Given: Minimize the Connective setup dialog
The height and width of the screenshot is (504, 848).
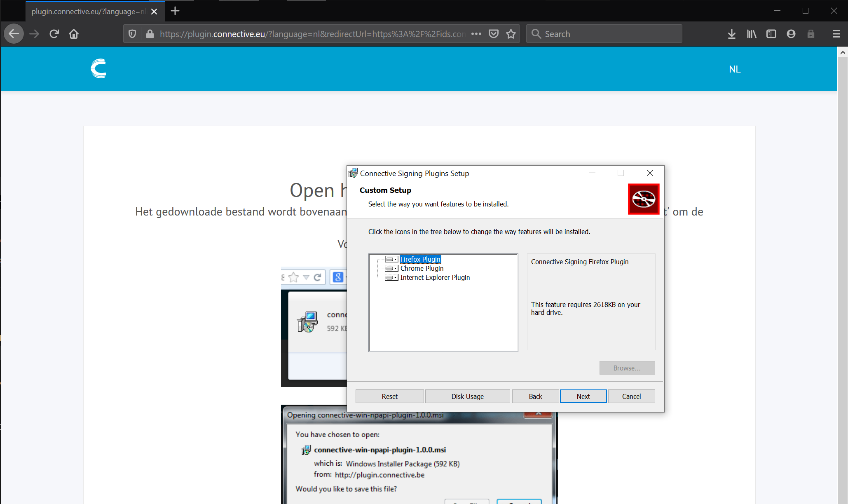Looking at the screenshot, I should (592, 173).
